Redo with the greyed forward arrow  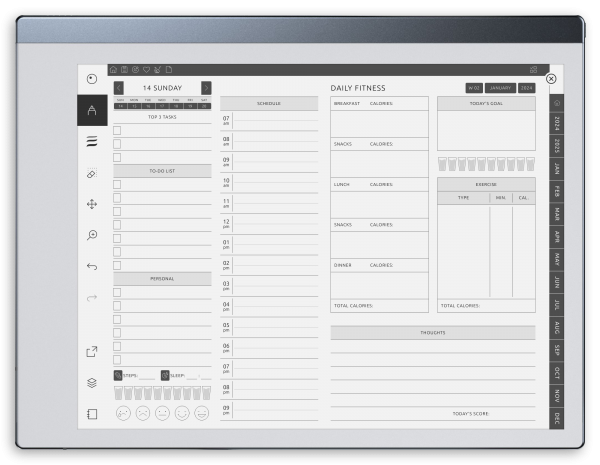[x=92, y=297]
